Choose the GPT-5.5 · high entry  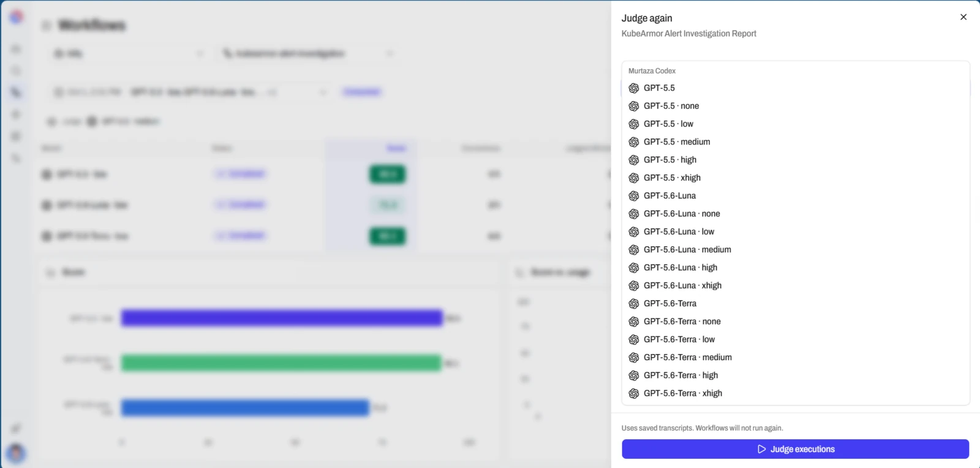(x=796, y=160)
